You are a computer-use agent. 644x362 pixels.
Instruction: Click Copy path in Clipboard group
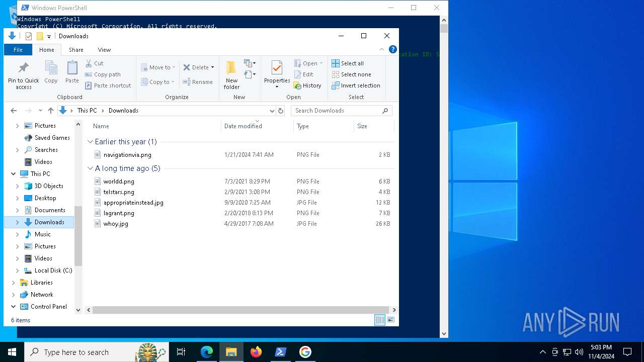pyautogui.click(x=103, y=74)
